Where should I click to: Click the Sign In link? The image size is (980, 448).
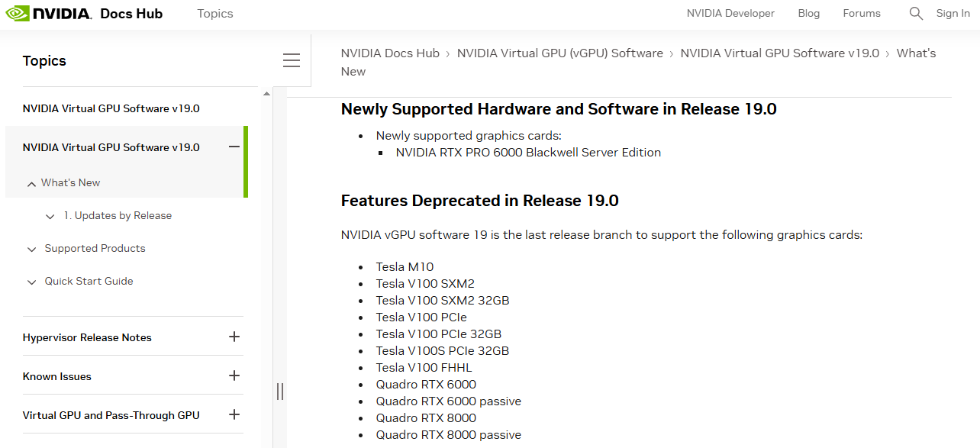coord(953,13)
